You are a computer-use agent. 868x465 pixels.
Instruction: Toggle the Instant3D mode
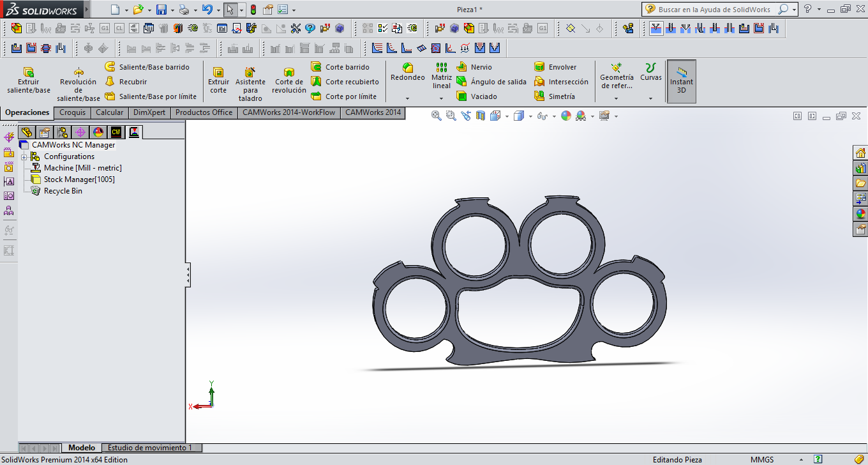681,81
